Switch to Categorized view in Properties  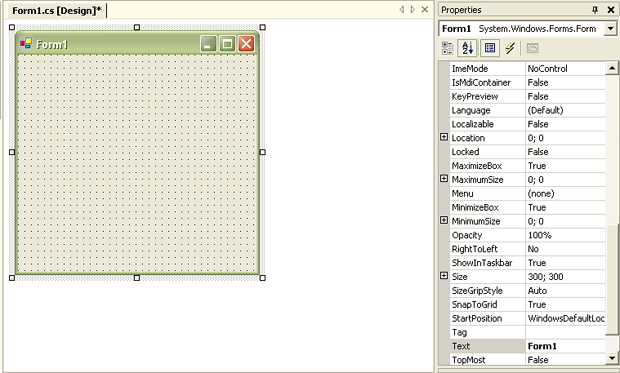click(448, 48)
